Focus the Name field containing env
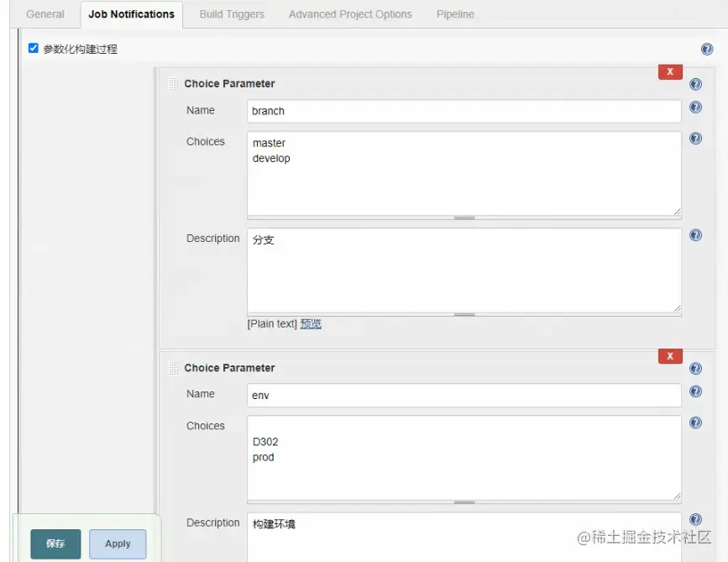The height and width of the screenshot is (562, 728). (464, 396)
